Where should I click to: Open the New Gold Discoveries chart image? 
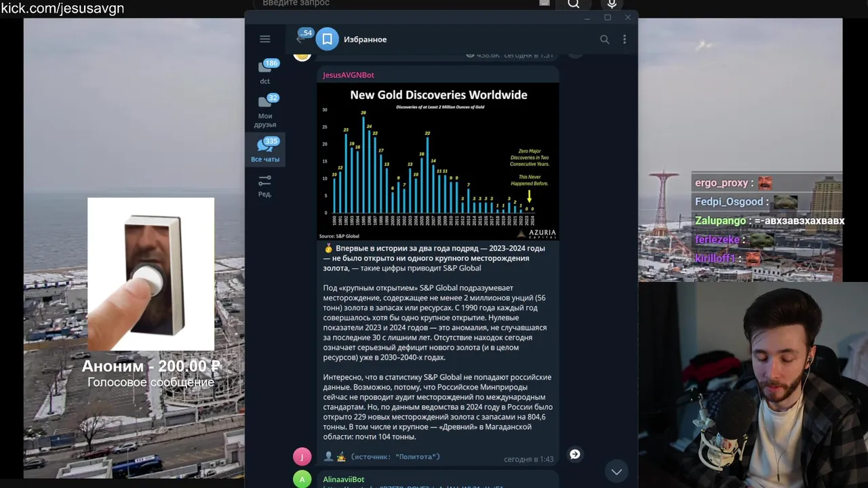pos(438,161)
